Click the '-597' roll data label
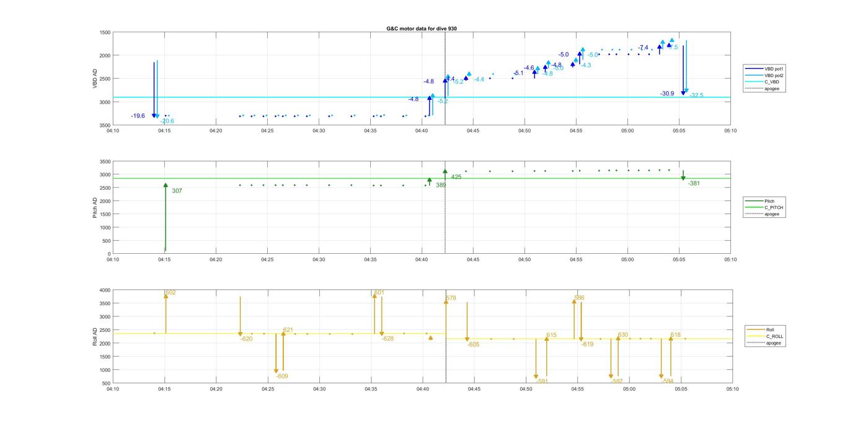This screenshot has height=430, width=868. [x=616, y=382]
